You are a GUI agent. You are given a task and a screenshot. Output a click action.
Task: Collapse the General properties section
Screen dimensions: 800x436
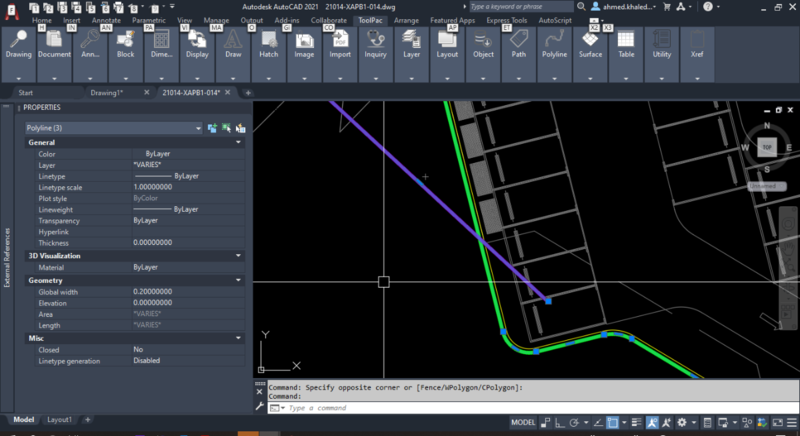point(238,143)
